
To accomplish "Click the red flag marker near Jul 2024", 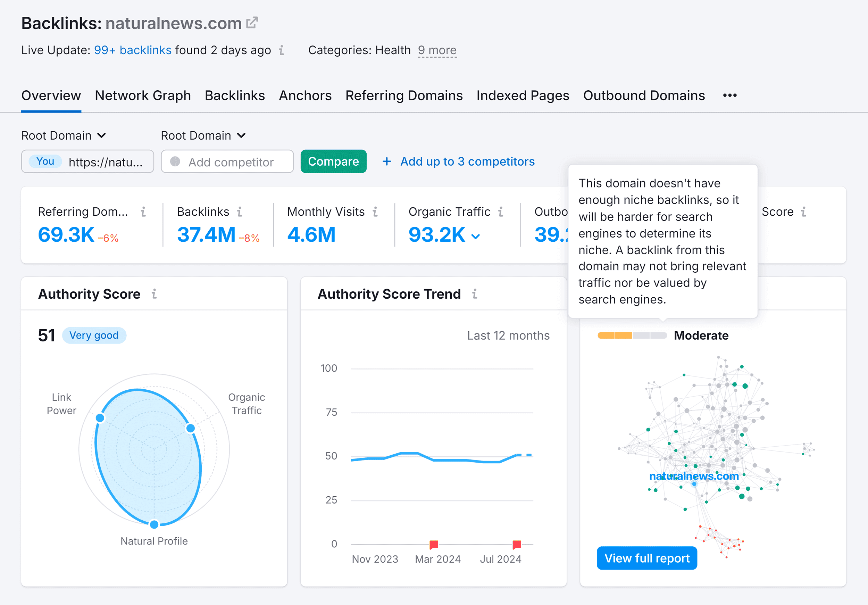I will point(517,545).
